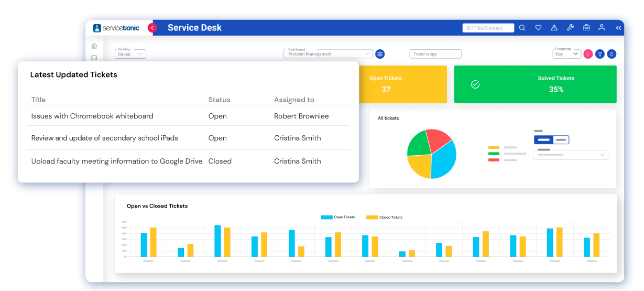Open favorites via the heart icon
This screenshot has width=644, height=291.
tap(538, 28)
